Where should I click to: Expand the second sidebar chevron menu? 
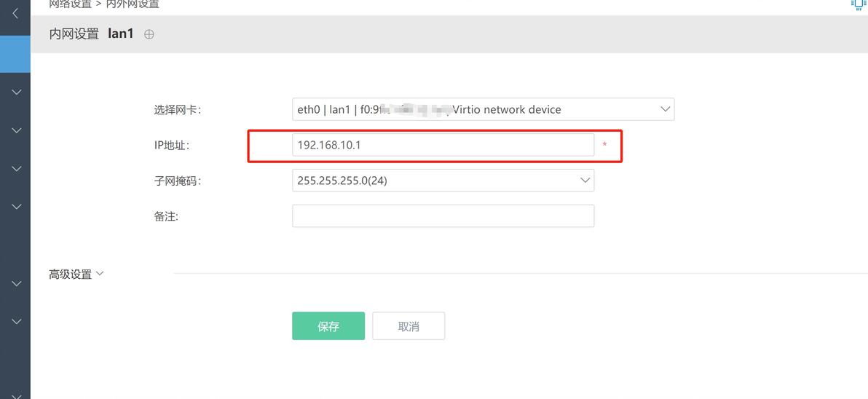point(17,130)
